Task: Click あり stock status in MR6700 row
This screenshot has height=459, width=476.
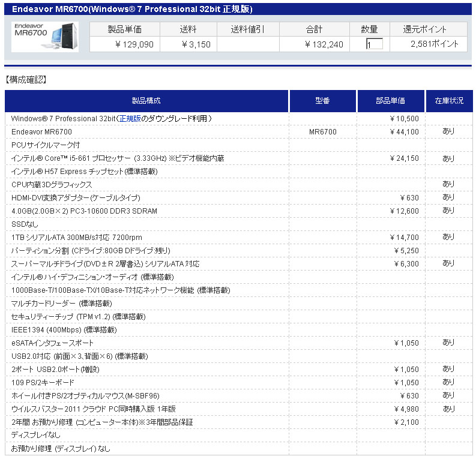Action: tap(448, 131)
